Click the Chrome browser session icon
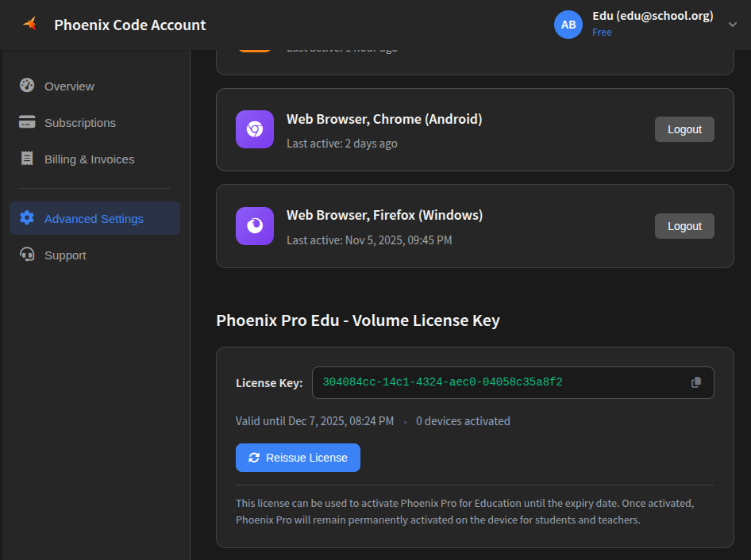Image resolution: width=751 pixels, height=560 pixels. pyautogui.click(x=255, y=129)
